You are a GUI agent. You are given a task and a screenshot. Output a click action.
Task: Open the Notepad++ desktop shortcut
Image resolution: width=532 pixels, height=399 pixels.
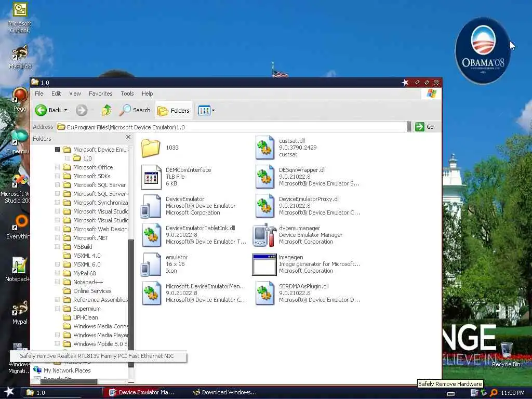(x=18, y=270)
